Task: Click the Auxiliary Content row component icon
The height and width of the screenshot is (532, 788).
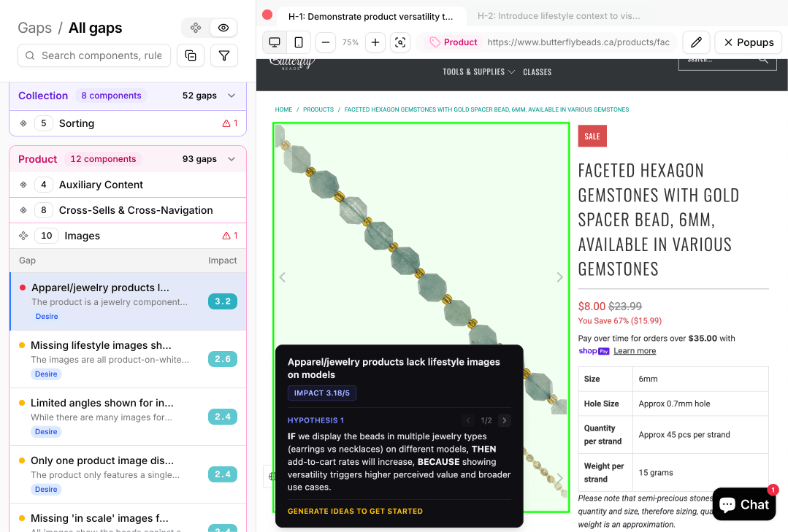Action: [23, 185]
